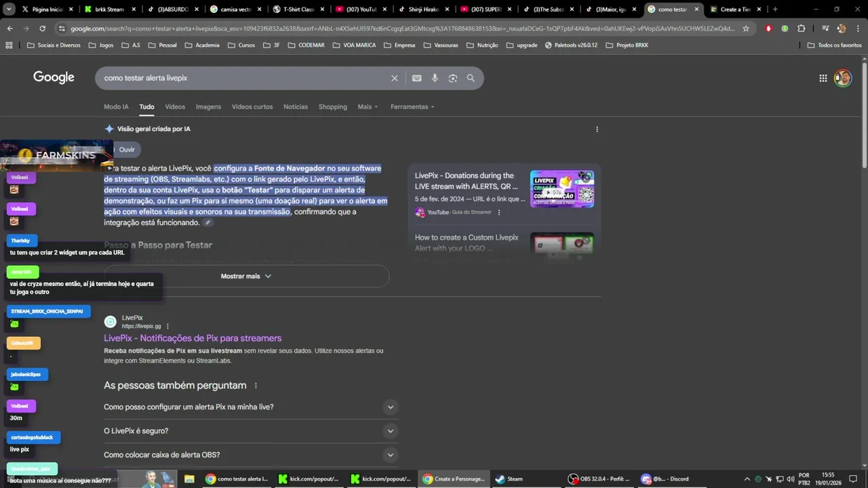Open 'Todos os favoritos' bookmarks folder
The image size is (868, 488).
(835, 45)
